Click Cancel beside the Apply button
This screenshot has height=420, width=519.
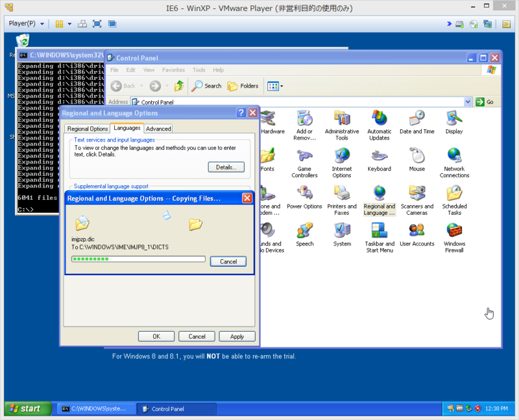(x=197, y=336)
